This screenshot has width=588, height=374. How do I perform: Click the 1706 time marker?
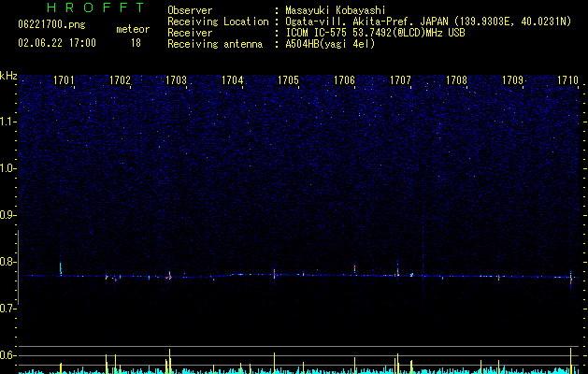tap(344, 80)
